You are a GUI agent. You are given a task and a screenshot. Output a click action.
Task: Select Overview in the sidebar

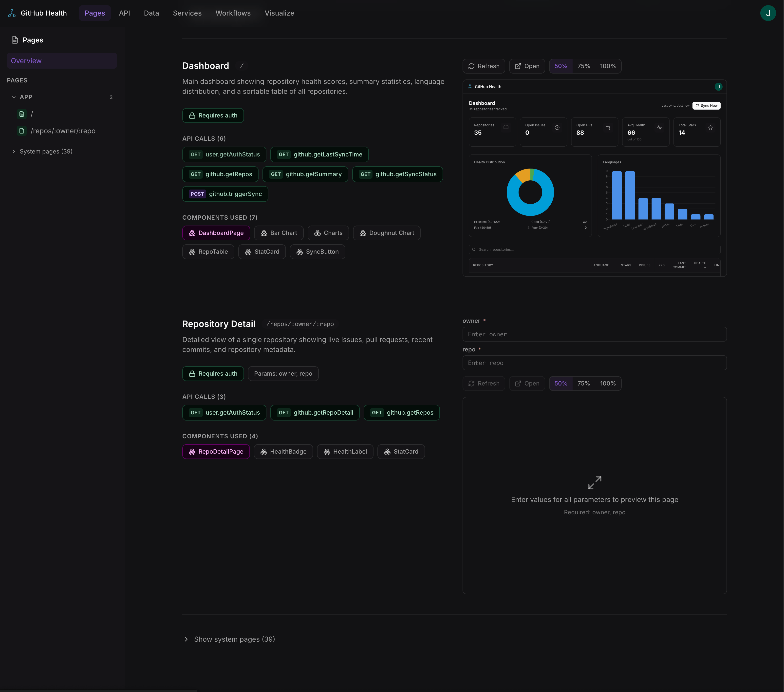point(62,61)
